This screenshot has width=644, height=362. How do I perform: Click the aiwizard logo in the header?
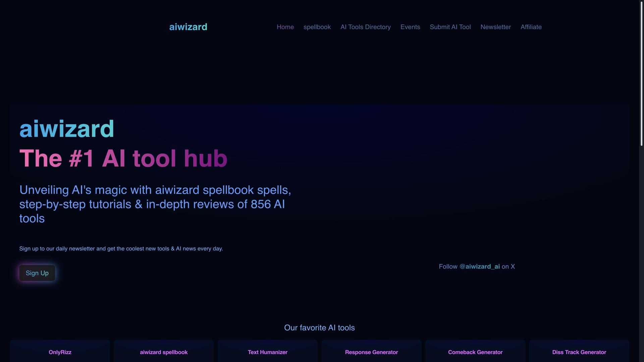(x=188, y=27)
